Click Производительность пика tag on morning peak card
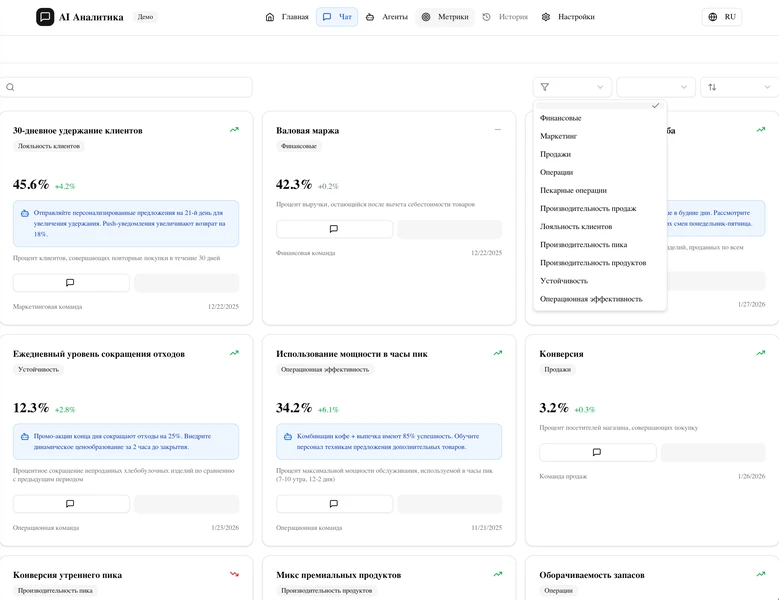Screen dimensions: 779x600 click(x=55, y=591)
